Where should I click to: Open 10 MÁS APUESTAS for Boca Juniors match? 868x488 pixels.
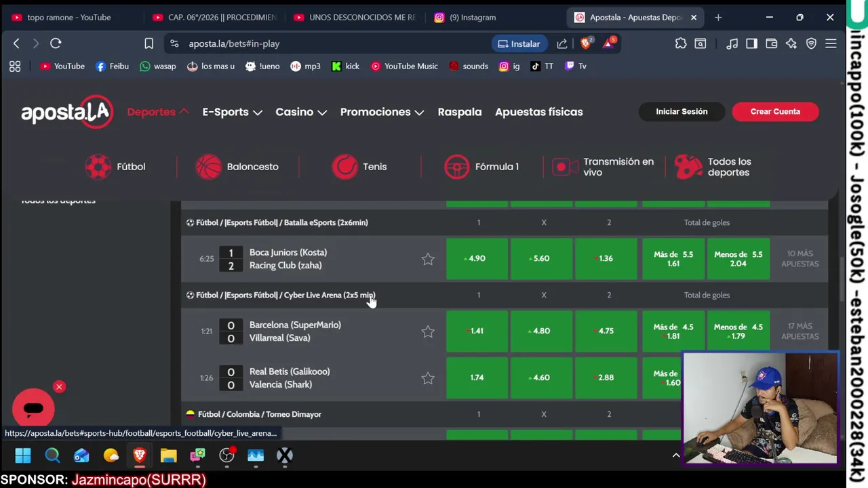800,259
